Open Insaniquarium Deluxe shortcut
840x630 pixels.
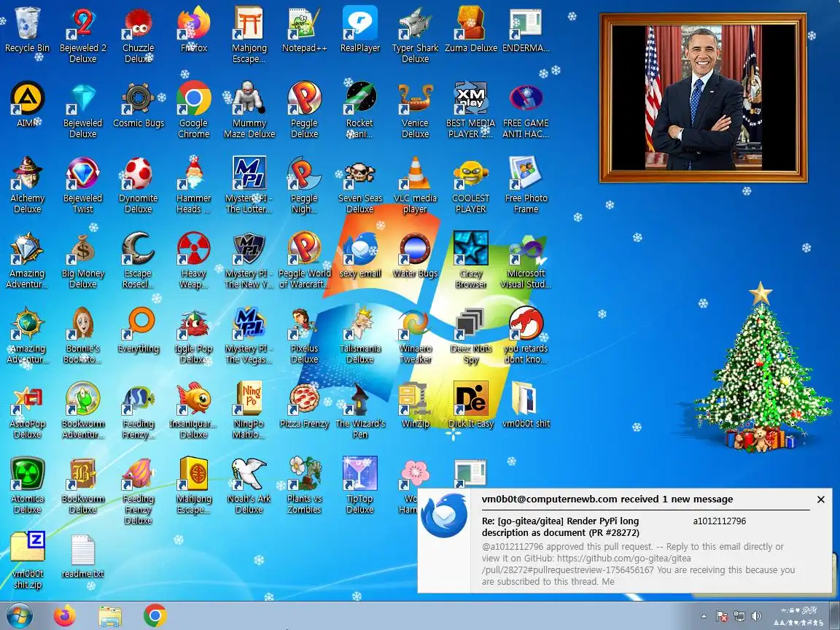194,410
